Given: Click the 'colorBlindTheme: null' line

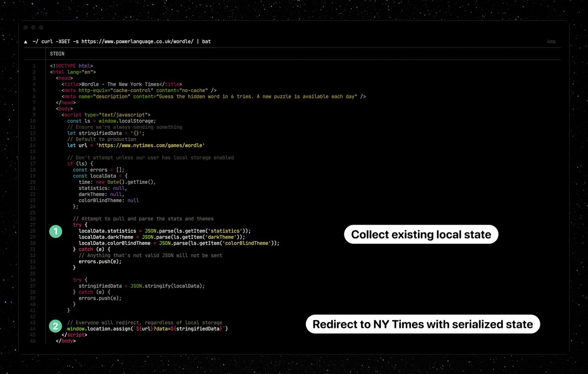Looking at the screenshot, I should 109,200.
